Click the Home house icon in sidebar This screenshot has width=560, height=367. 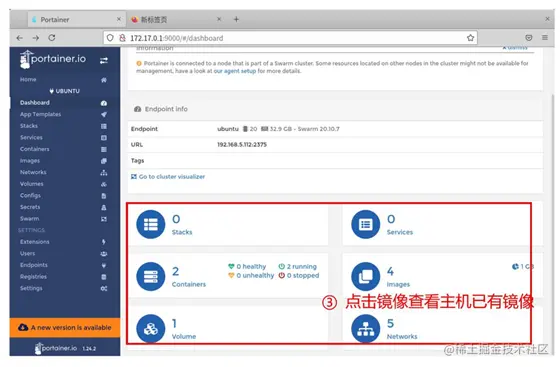(104, 80)
